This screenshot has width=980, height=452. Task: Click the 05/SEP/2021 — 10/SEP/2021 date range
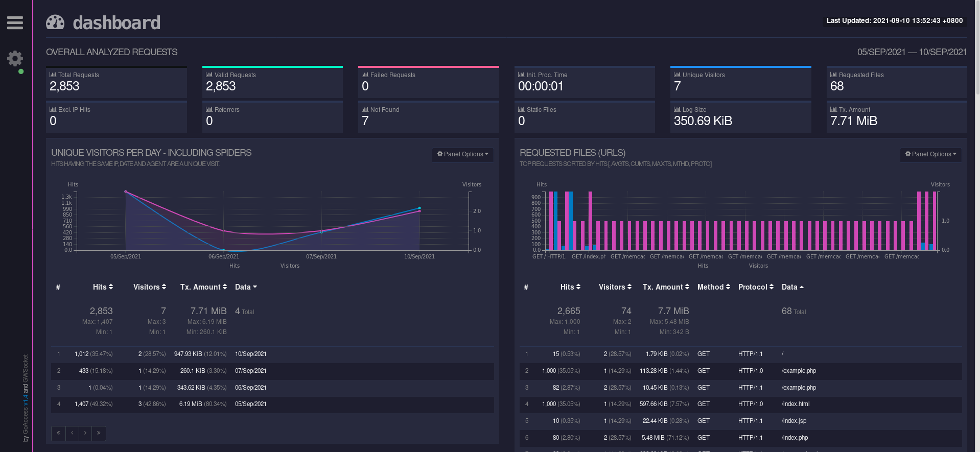coord(912,52)
